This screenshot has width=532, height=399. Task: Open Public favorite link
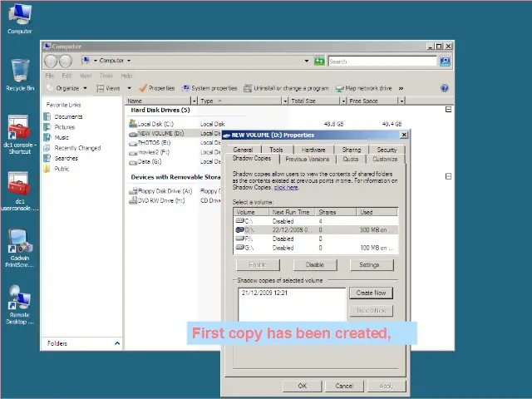[x=57, y=169]
